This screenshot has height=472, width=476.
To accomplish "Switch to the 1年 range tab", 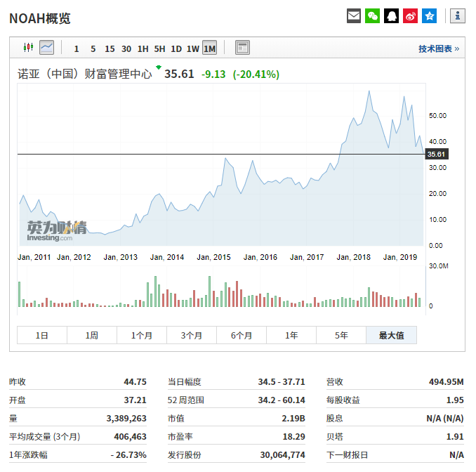I will [x=291, y=335].
